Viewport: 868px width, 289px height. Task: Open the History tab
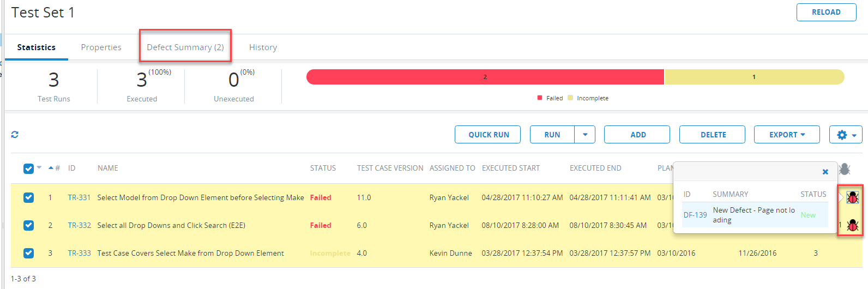[x=263, y=47]
